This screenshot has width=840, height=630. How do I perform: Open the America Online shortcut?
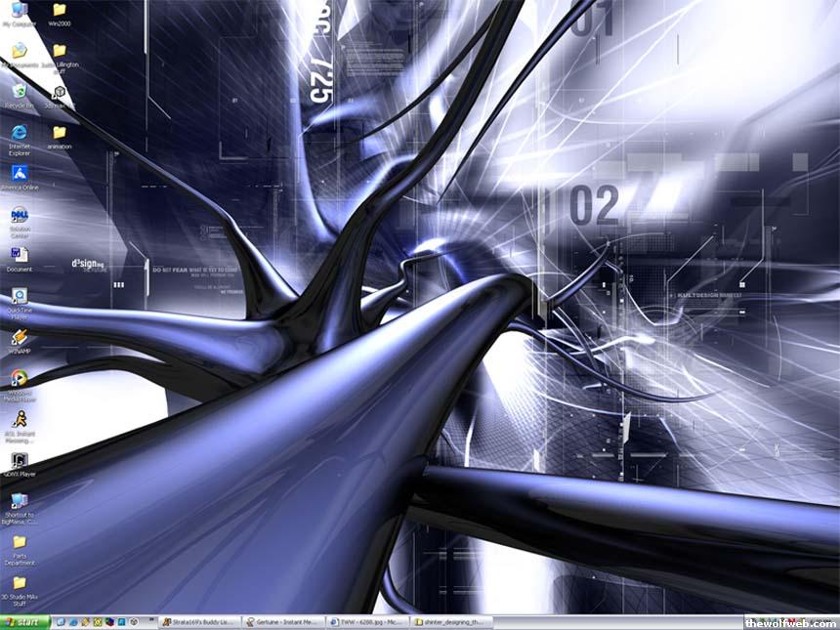(x=19, y=174)
